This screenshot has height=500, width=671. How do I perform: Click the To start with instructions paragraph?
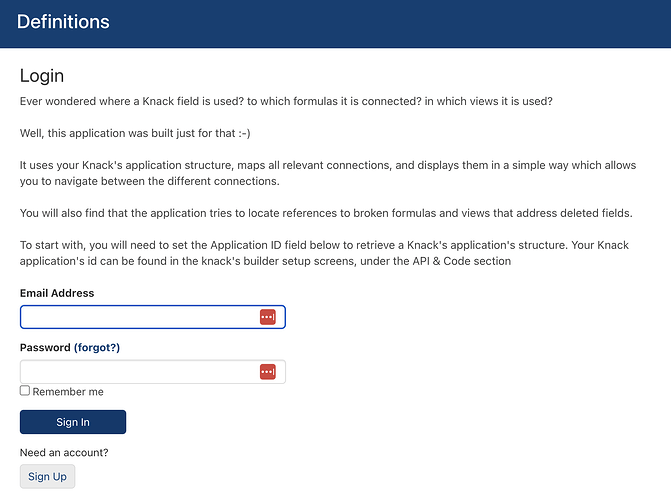tap(324, 253)
